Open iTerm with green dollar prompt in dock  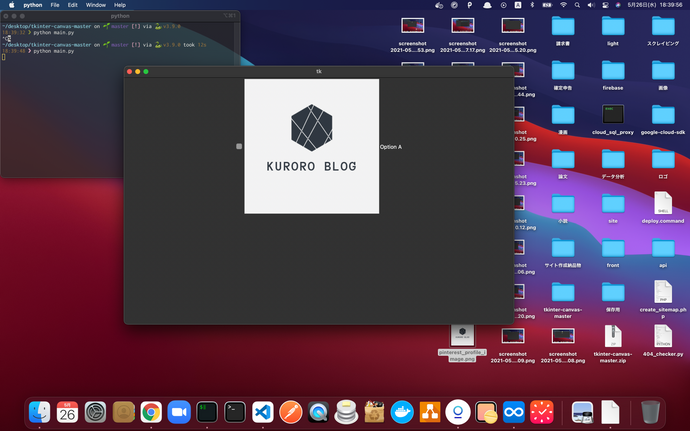pos(207,413)
